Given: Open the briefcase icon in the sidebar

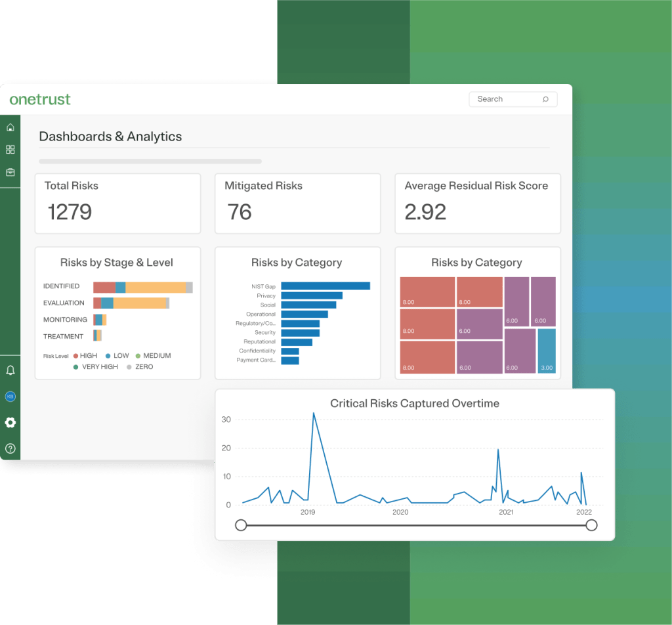Looking at the screenshot, I should click(x=10, y=172).
